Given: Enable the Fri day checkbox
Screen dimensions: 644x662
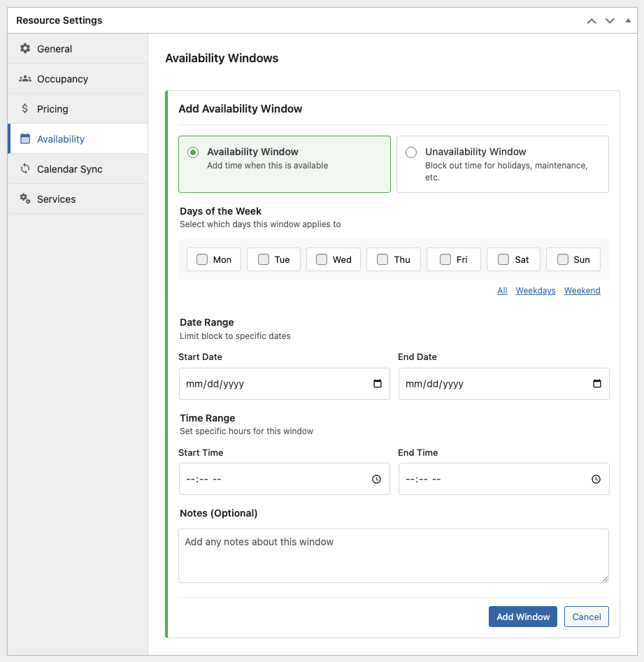Looking at the screenshot, I should point(445,259).
